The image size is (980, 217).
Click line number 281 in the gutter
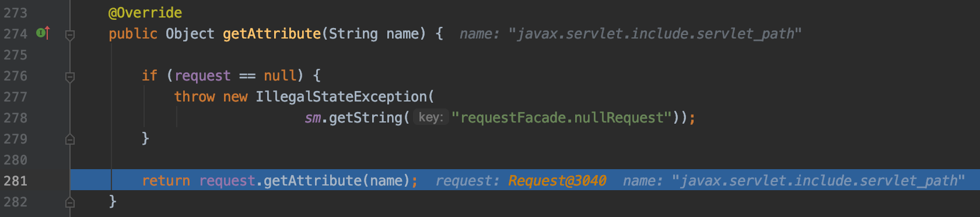coord(16,181)
